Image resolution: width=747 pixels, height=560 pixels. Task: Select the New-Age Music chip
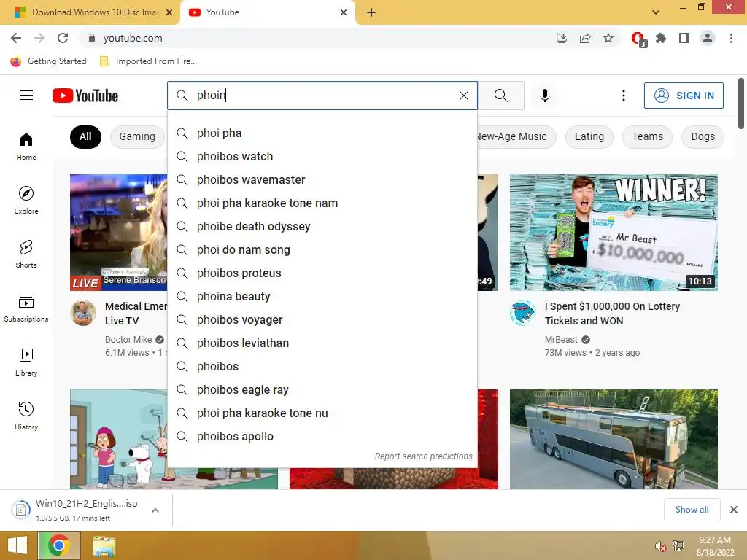pyautogui.click(x=514, y=136)
